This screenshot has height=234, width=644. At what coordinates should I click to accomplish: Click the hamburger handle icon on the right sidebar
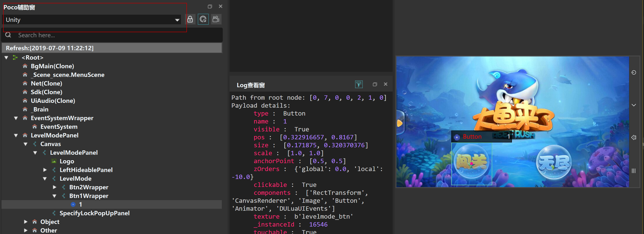634,171
